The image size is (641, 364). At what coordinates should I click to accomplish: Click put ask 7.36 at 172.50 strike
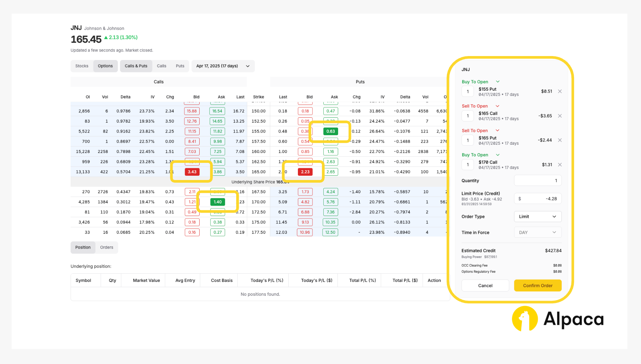331,212
